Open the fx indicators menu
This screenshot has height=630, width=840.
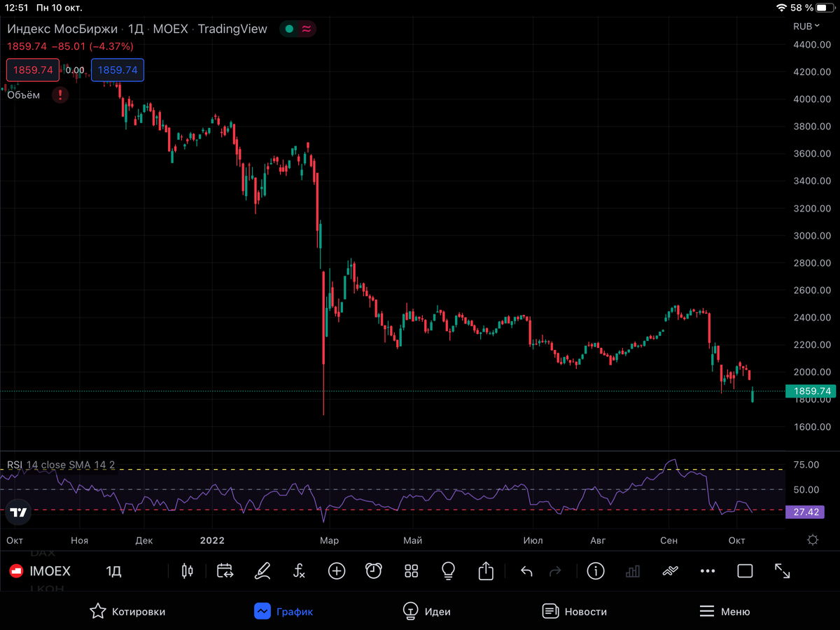pyautogui.click(x=299, y=571)
